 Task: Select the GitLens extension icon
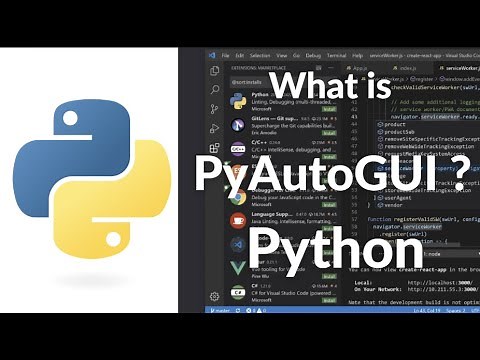[238, 125]
